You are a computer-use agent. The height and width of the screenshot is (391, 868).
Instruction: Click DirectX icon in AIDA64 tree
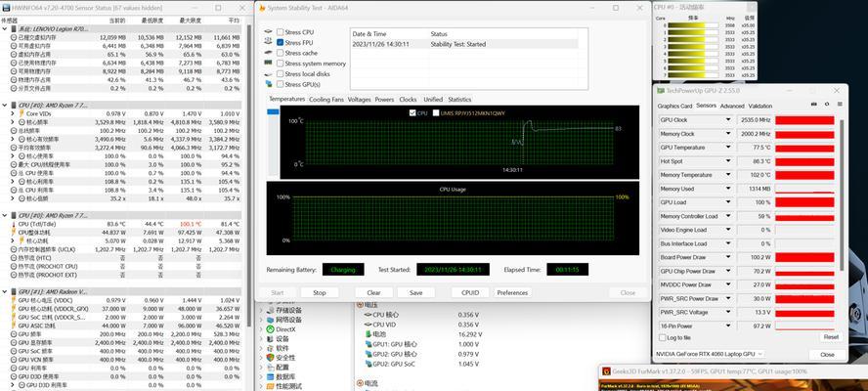tap(270, 329)
